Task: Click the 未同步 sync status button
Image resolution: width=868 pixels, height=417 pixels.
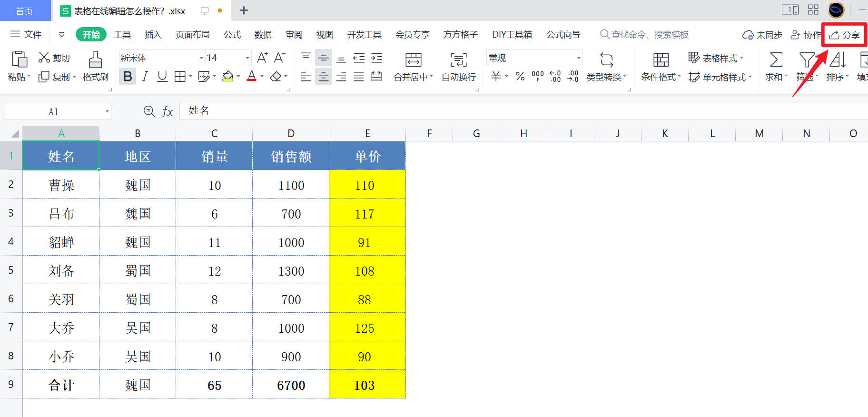Action: pos(762,35)
